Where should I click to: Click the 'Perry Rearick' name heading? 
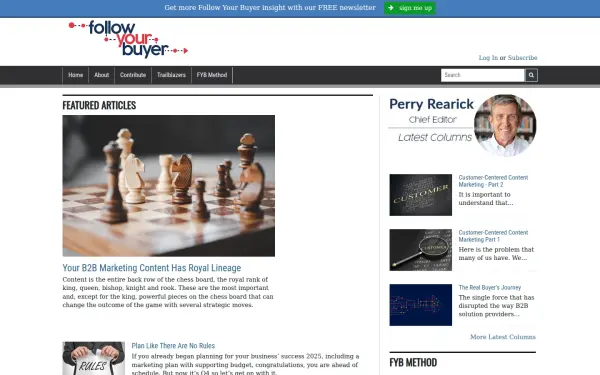coord(431,104)
